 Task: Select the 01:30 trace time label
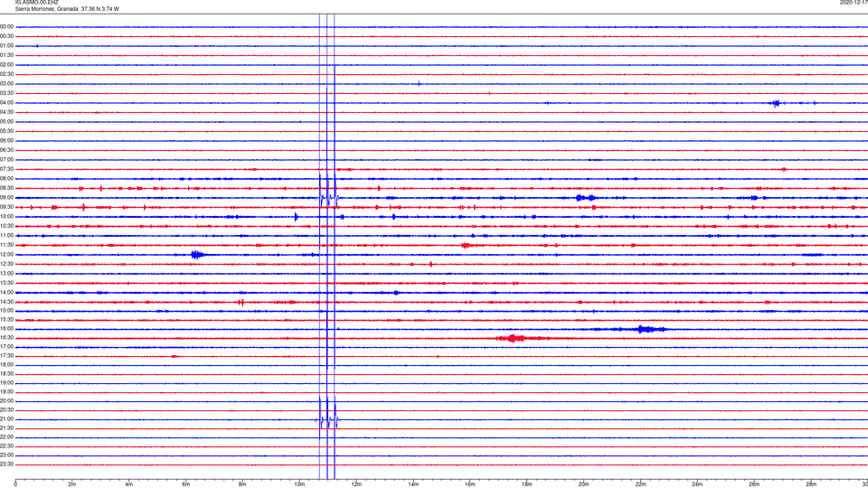pos(6,55)
